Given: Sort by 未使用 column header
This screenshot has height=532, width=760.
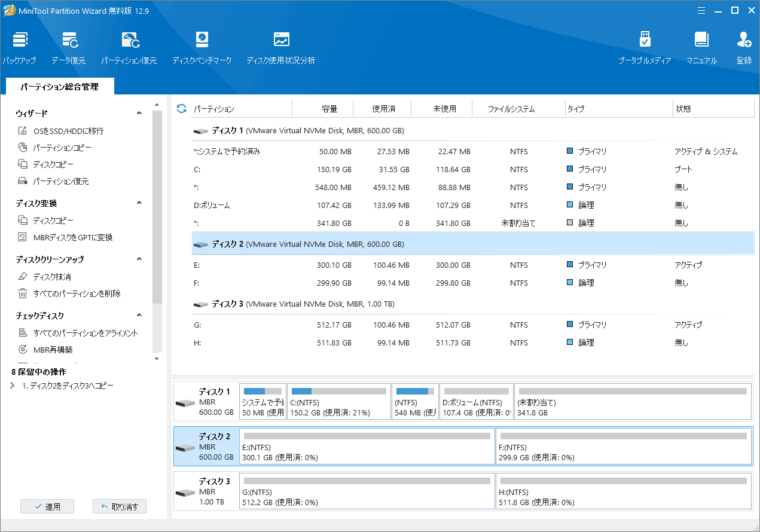Looking at the screenshot, I should (442, 109).
